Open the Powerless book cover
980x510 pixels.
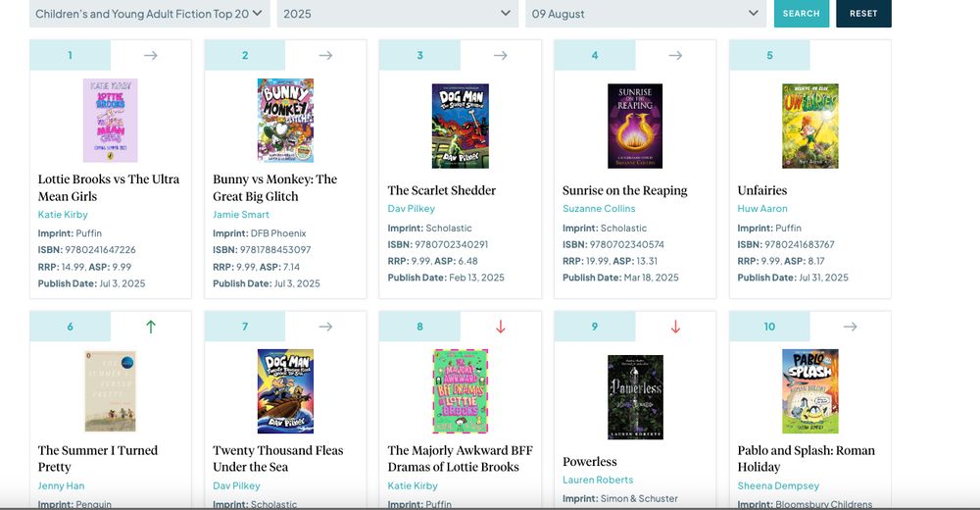635,397
